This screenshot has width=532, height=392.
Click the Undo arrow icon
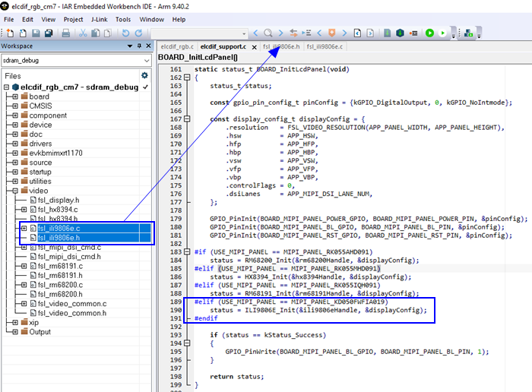tap(125, 33)
